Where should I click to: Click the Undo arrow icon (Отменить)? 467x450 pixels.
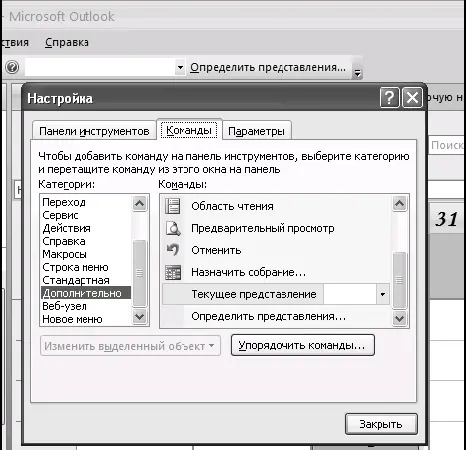(173, 250)
